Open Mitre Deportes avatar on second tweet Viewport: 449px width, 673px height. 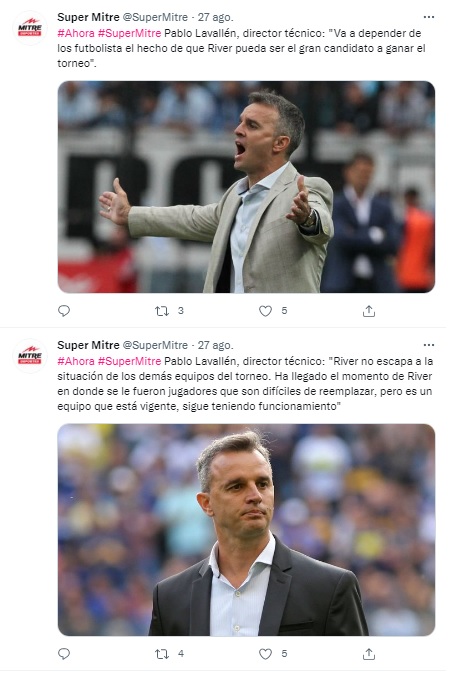(30, 356)
